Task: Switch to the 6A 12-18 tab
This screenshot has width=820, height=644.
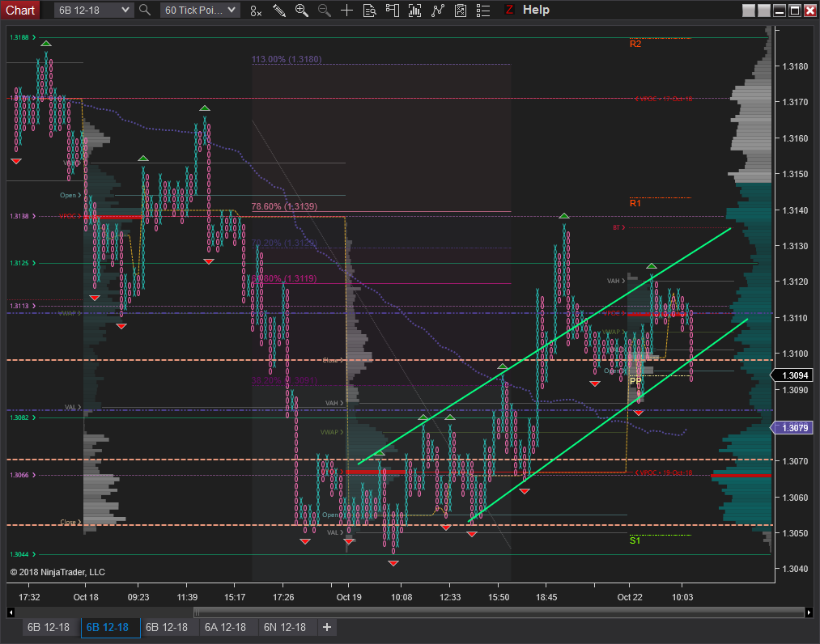Action: point(225,627)
